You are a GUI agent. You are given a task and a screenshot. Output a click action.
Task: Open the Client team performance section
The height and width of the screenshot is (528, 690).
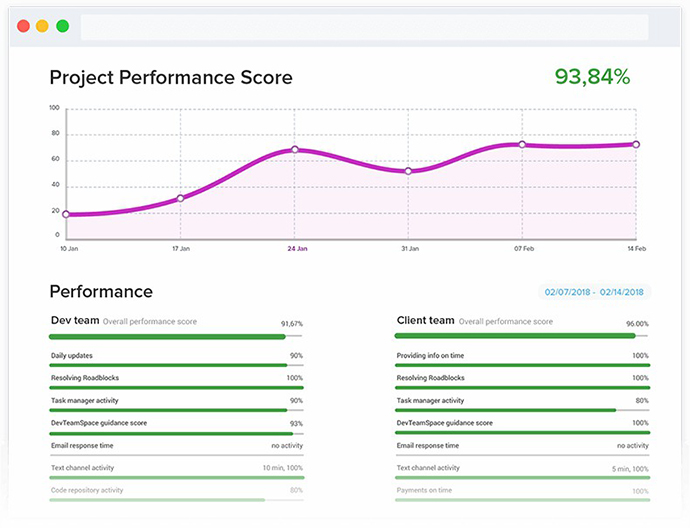(426, 321)
